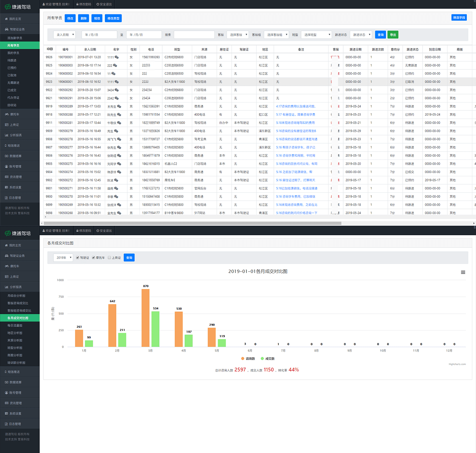This screenshot has width=476, height=453.
Task: Click the 筛选字段 button
Action: point(459,18)
